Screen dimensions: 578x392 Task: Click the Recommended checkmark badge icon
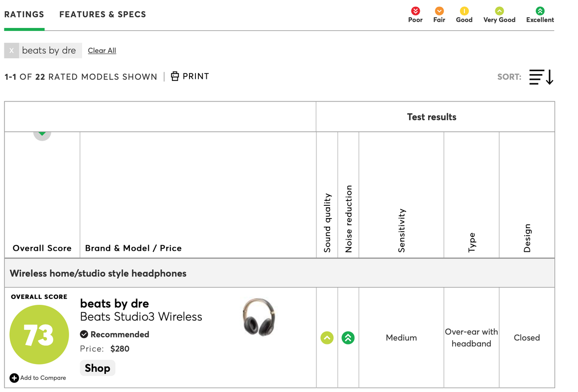point(84,335)
